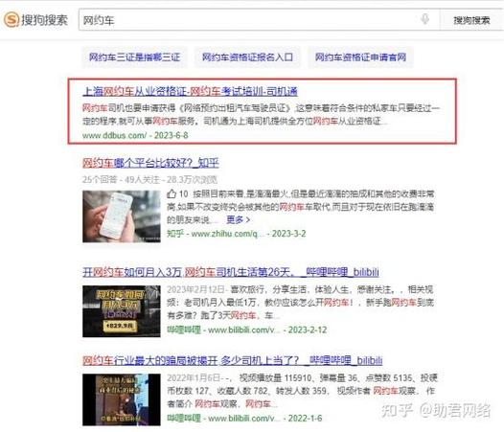Click the 知乎 source label

[175, 234]
